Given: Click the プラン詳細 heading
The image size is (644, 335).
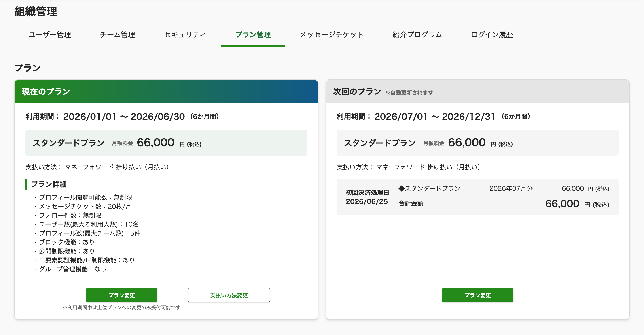Looking at the screenshot, I should tap(49, 184).
